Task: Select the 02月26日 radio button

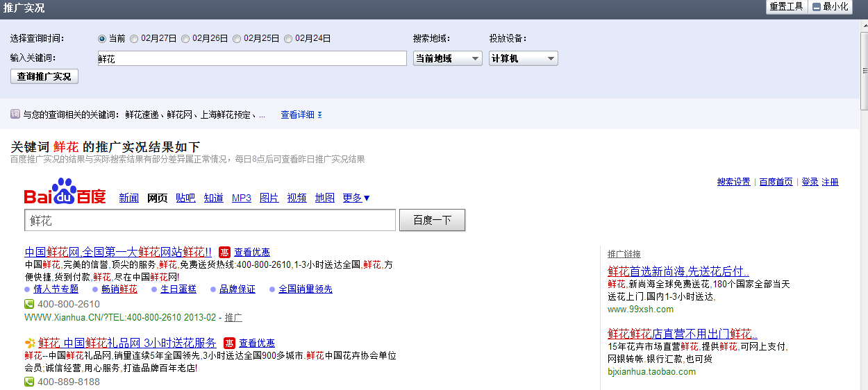Action: (x=185, y=39)
